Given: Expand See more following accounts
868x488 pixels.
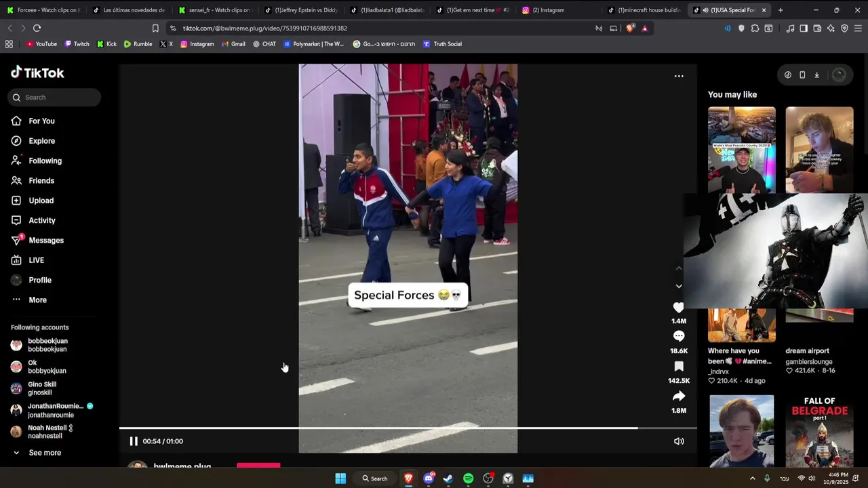Looking at the screenshot, I should 37,453.
